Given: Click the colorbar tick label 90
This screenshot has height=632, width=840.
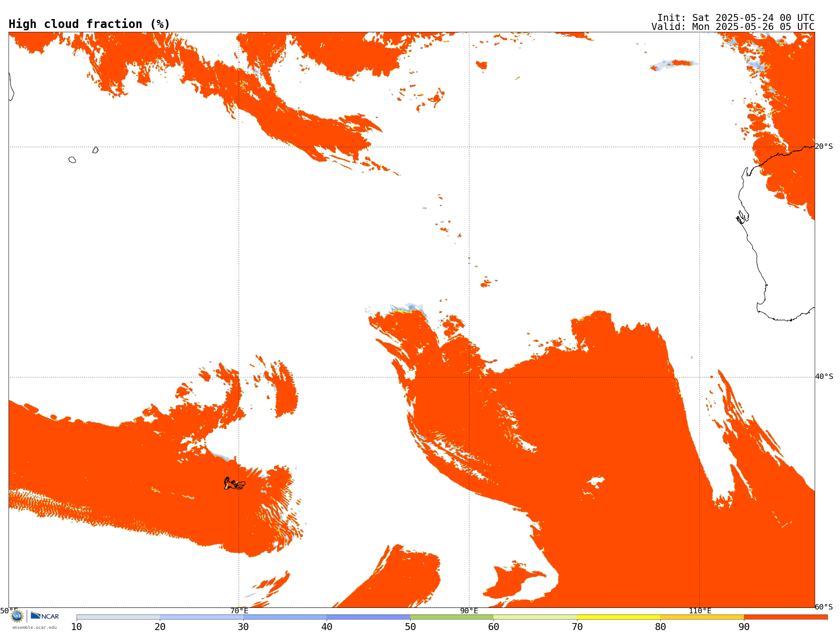Looking at the screenshot, I should click(x=744, y=627).
